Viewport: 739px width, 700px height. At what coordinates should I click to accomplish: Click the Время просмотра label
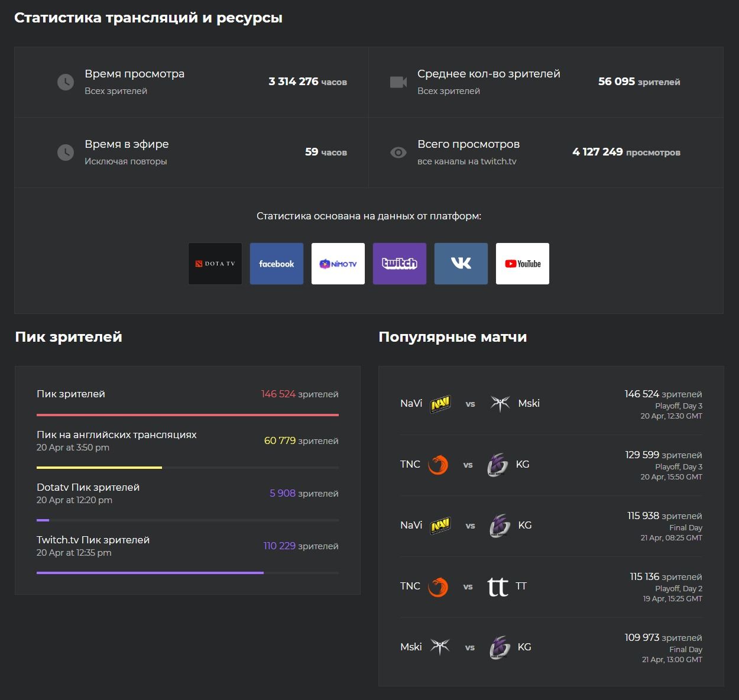tap(135, 74)
